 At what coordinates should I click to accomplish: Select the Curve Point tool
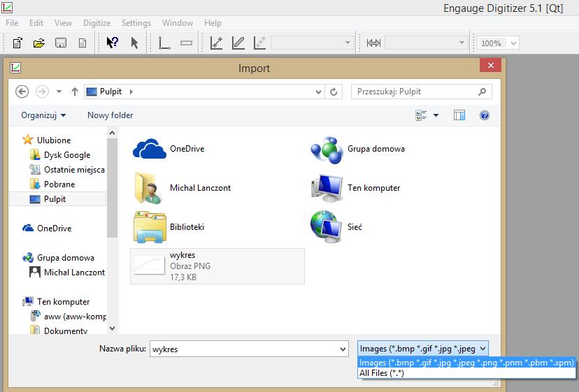click(216, 43)
